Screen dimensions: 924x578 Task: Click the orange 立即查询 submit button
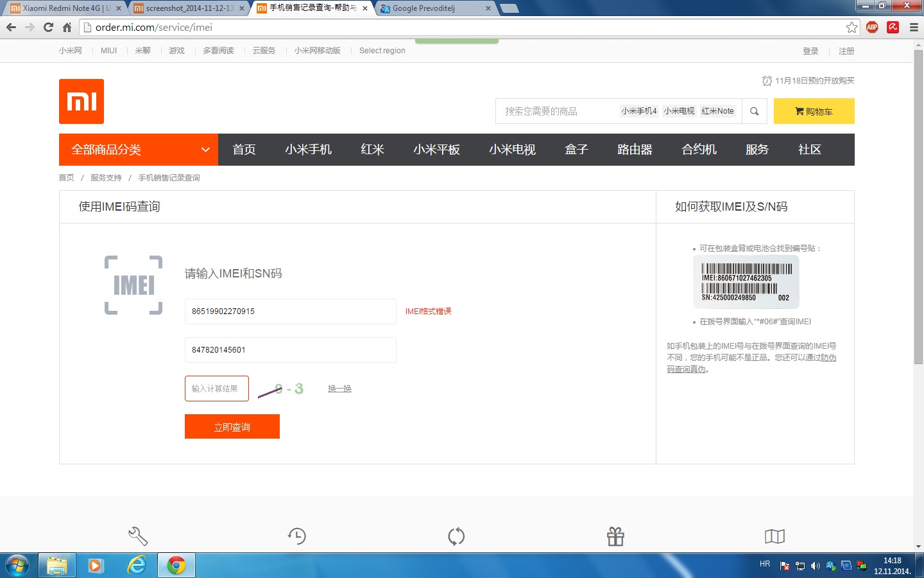coord(232,426)
